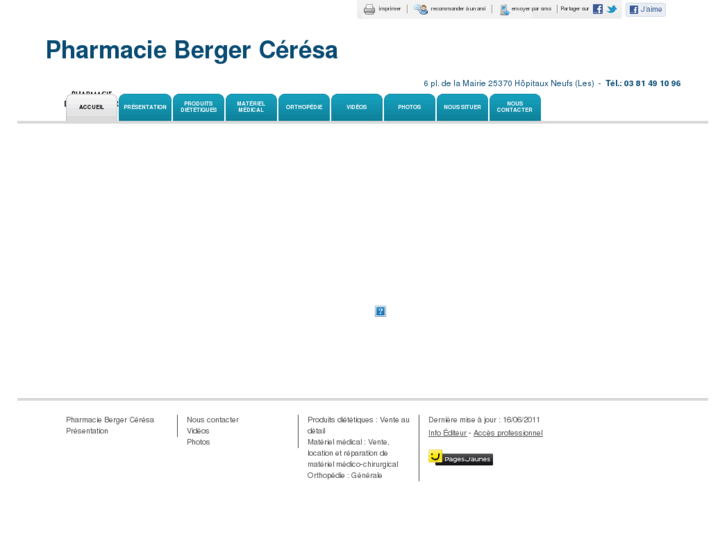Open the Nous Contacter tab
The height and width of the screenshot is (545, 727).
(x=515, y=108)
